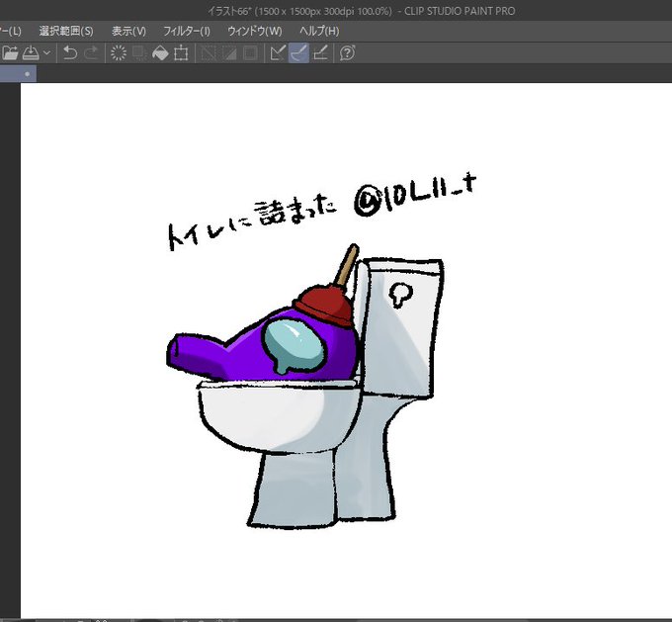The width and height of the screenshot is (672, 622).
Task: Toggle Snap to Grid
Action: point(320,53)
